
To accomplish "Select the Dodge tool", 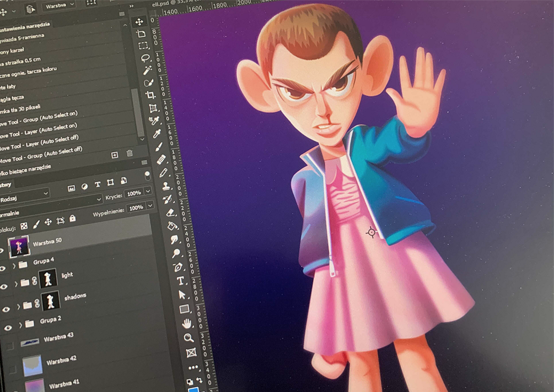I will (x=176, y=253).
